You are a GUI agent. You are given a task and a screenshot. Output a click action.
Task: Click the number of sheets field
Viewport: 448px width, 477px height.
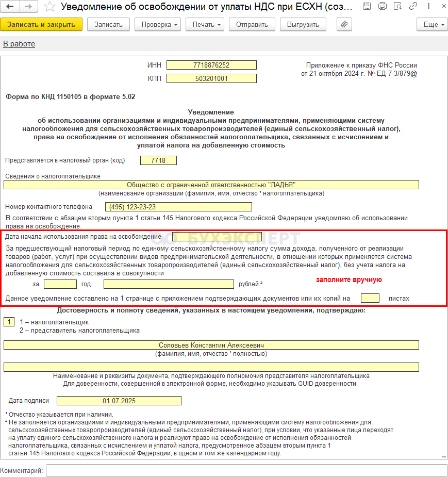[x=370, y=298]
